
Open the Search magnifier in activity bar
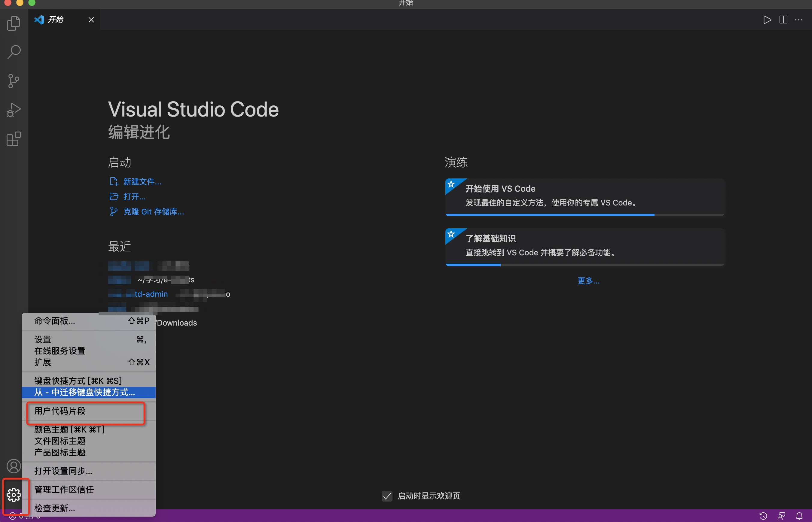point(14,52)
